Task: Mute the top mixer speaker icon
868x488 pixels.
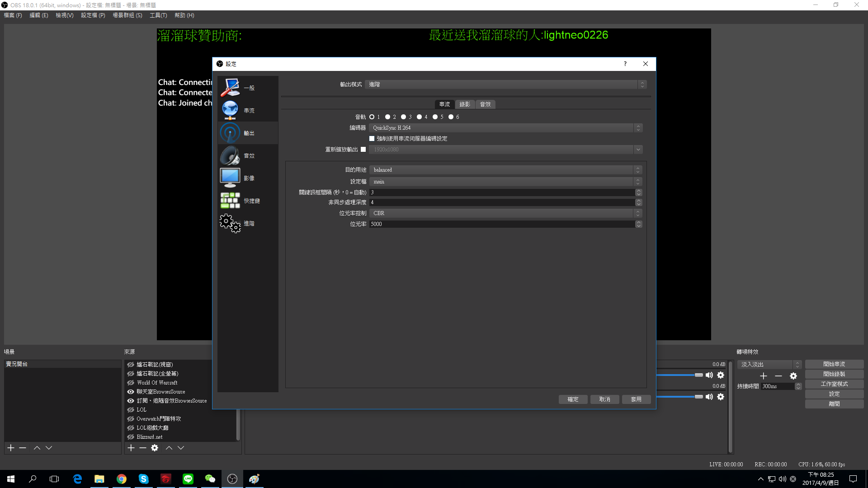Action: click(x=709, y=375)
